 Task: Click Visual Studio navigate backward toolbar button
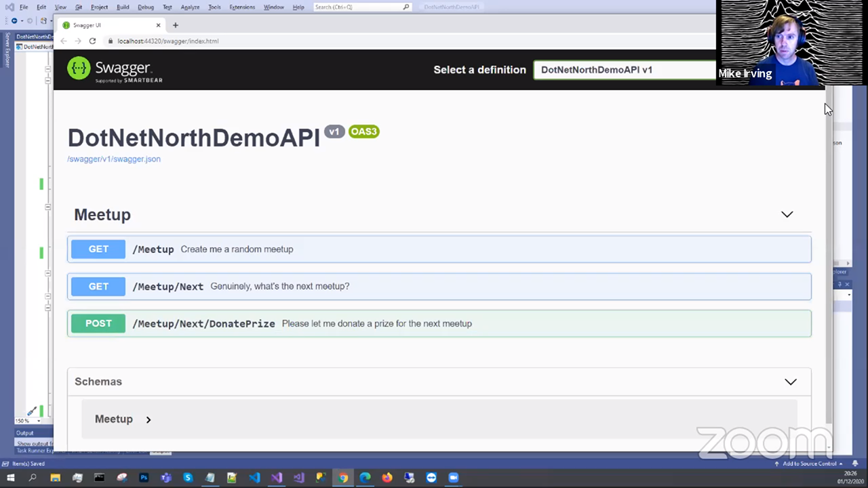pos(14,21)
